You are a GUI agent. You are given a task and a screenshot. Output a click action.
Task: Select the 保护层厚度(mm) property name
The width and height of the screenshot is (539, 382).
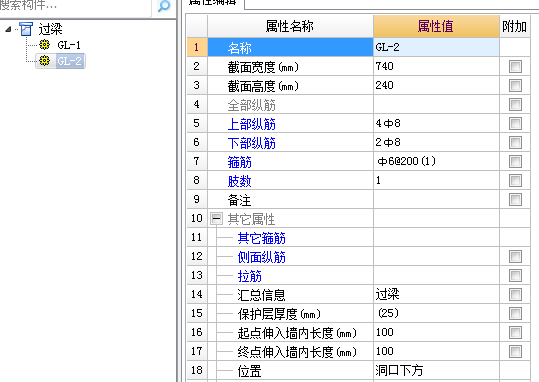click(279, 314)
